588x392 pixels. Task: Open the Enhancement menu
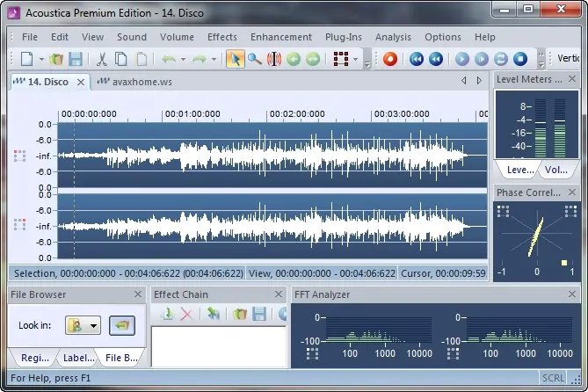[x=281, y=37]
